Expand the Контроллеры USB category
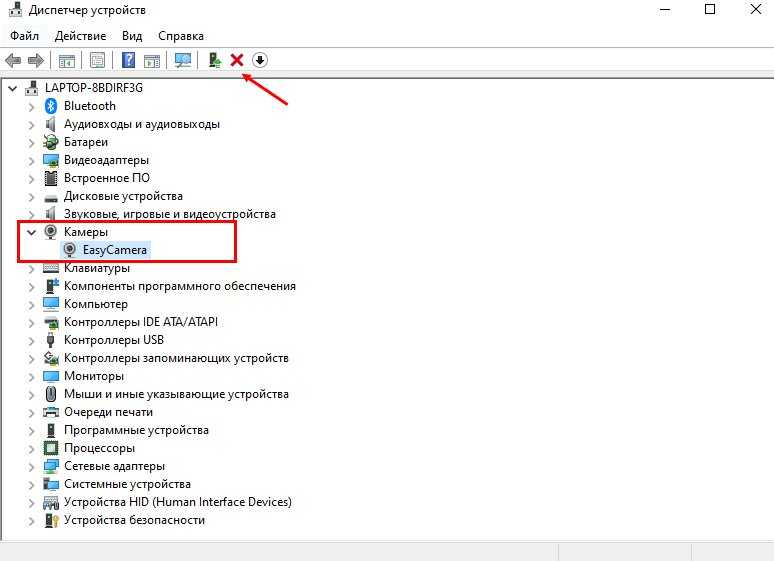The image size is (774, 561). tap(31, 340)
